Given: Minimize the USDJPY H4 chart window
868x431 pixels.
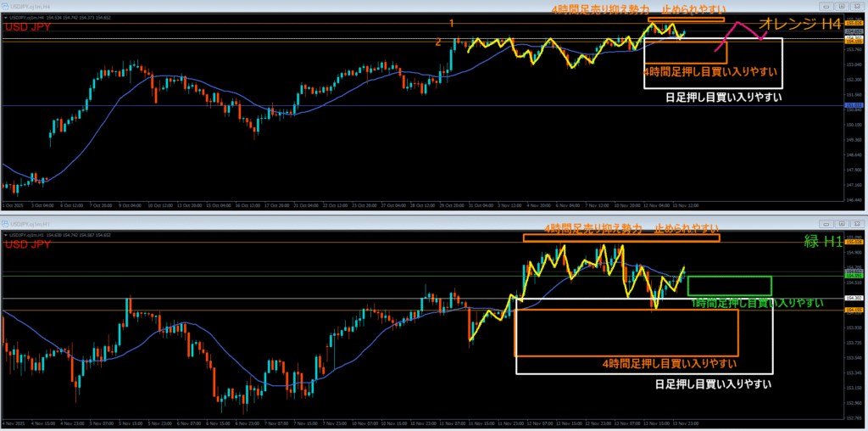Looking at the screenshot, I should 827,6.
